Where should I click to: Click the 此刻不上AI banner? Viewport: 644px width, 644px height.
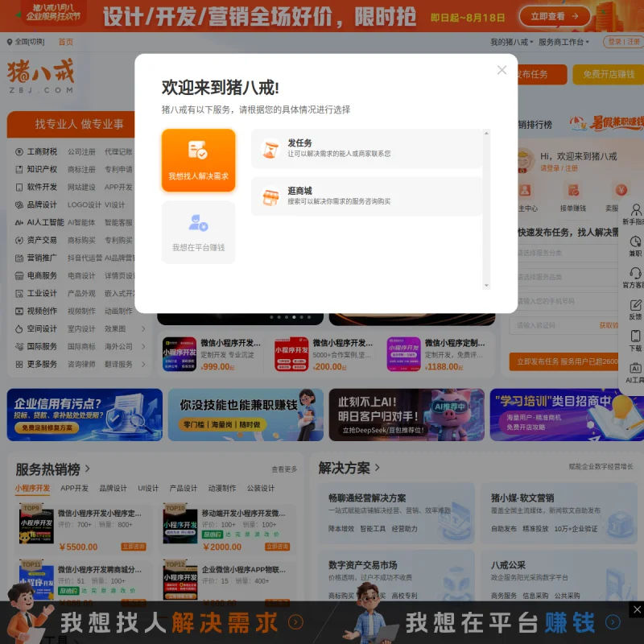[x=407, y=415]
